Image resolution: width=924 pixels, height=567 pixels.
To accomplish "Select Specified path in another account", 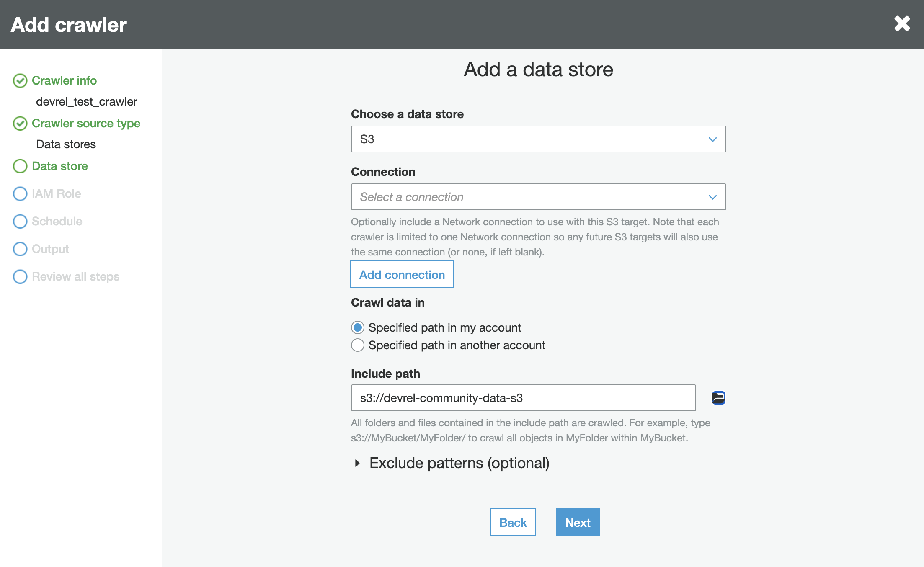I will click(357, 345).
